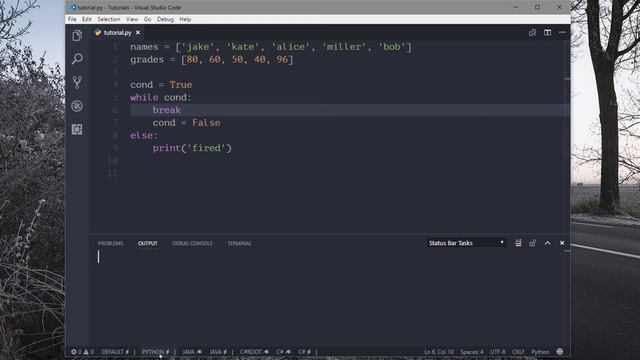This screenshot has width=640, height=360.
Task: Open the Edit menu
Action: tap(87, 19)
